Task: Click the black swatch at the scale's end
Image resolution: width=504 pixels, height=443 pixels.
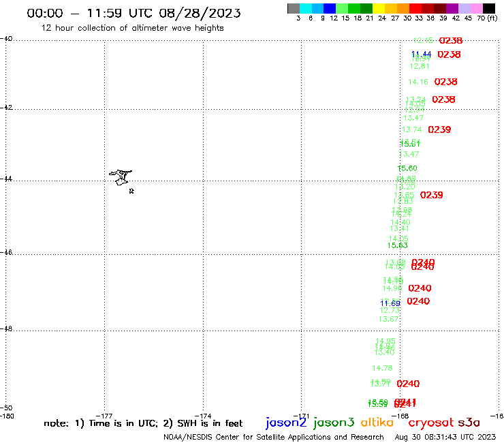Action: pos(488,8)
